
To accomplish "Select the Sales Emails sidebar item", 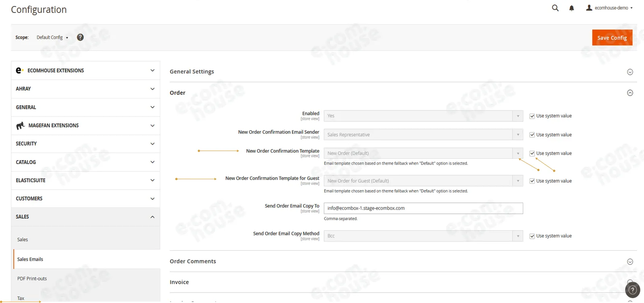I will coord(87,259).
